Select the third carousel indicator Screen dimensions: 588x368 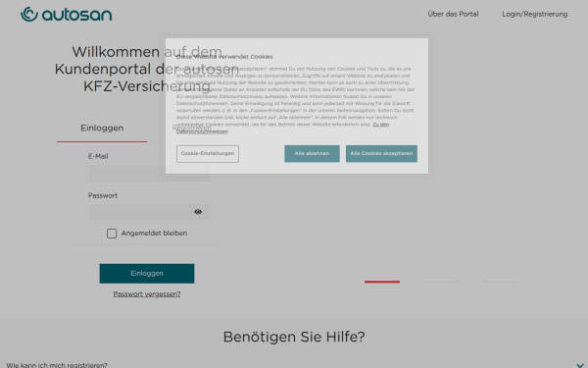coord(500,282)
